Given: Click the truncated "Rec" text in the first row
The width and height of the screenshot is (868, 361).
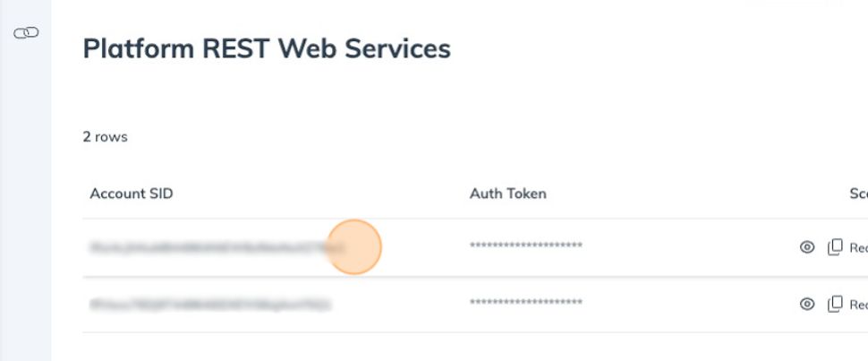Looking at the screenshot, I should (858, 248).
